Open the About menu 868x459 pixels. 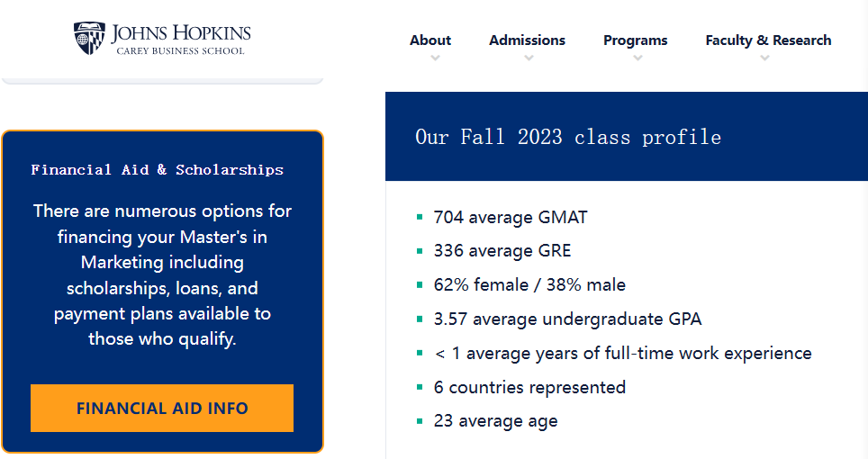(430, 40)
